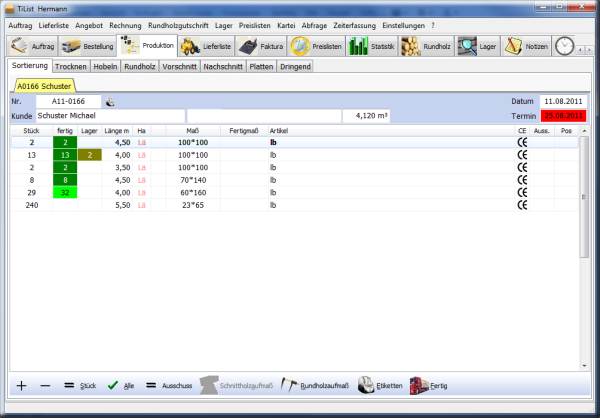Screen dimensions: 600x418
Task: Click the Fertig truck button
Action: click(428, 385)
